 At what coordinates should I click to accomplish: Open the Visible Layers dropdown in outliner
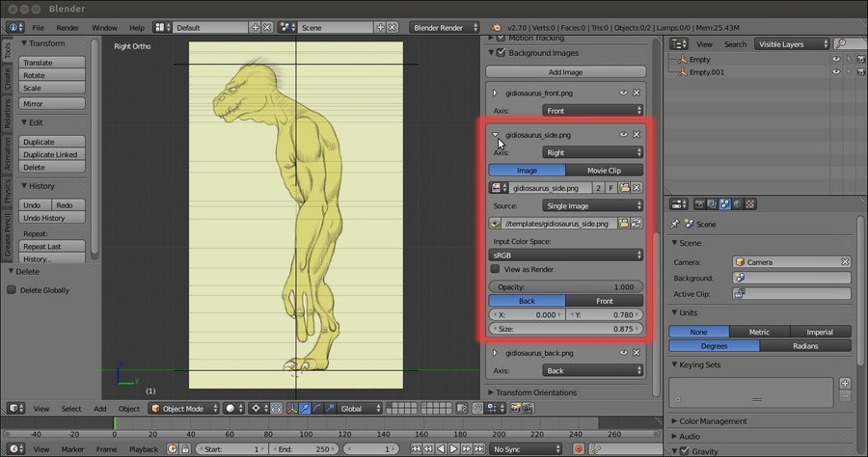click(x=792, y=43)
